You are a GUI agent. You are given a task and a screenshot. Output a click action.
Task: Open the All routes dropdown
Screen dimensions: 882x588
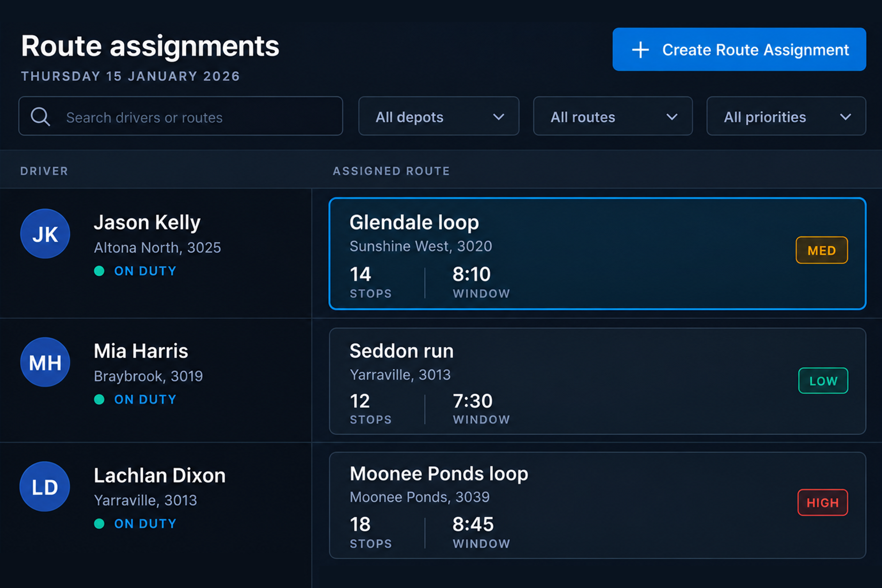(613, 116)
